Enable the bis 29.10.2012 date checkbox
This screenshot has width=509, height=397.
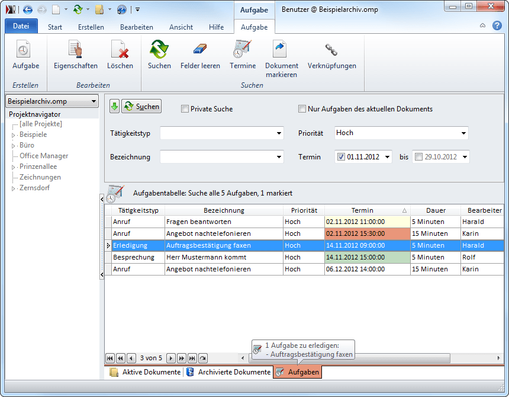[419, 157]
